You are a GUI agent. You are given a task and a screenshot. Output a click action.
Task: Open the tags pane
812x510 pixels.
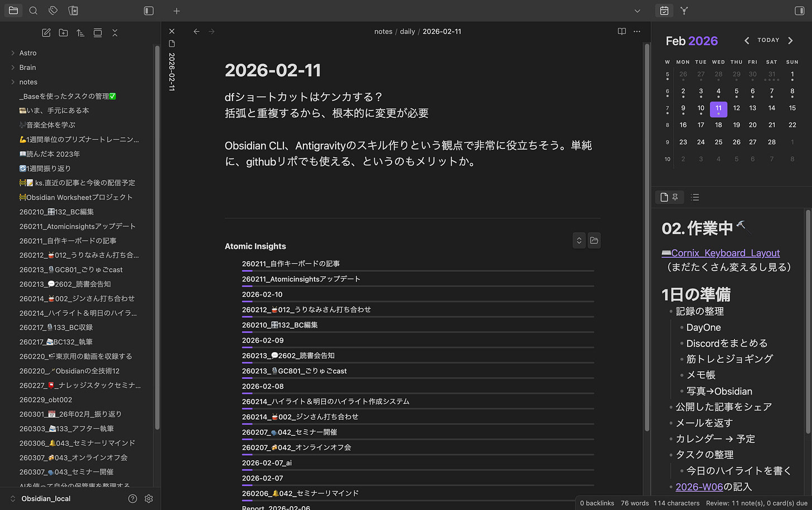[x=53, y=11]
